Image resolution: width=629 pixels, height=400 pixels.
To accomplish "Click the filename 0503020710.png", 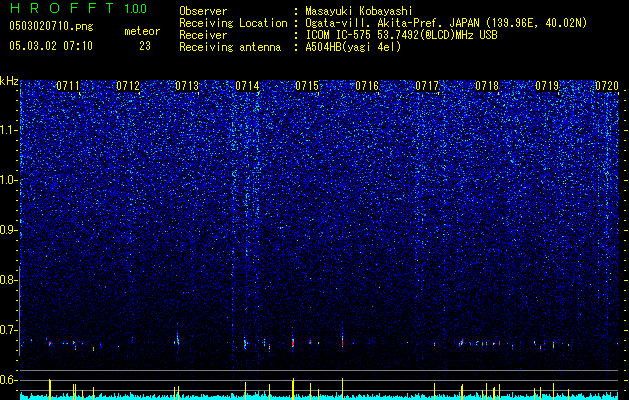I will [51, 26].
